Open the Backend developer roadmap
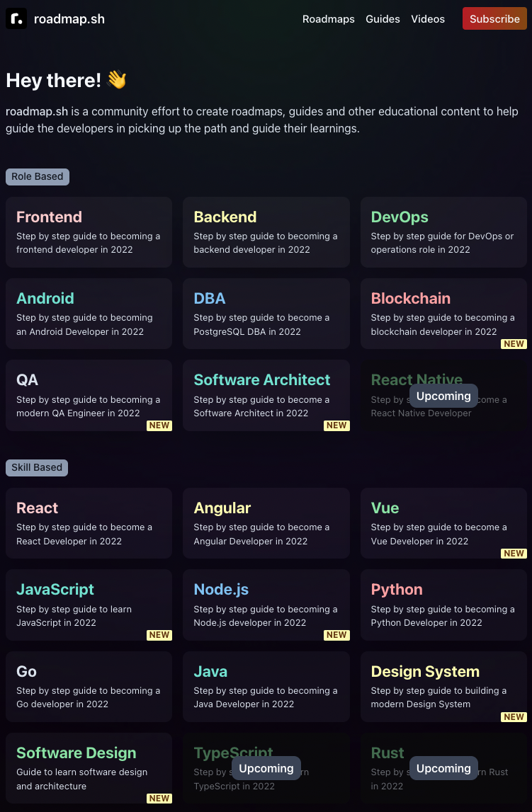Screen dimensions: 532x812 (266, 232)
